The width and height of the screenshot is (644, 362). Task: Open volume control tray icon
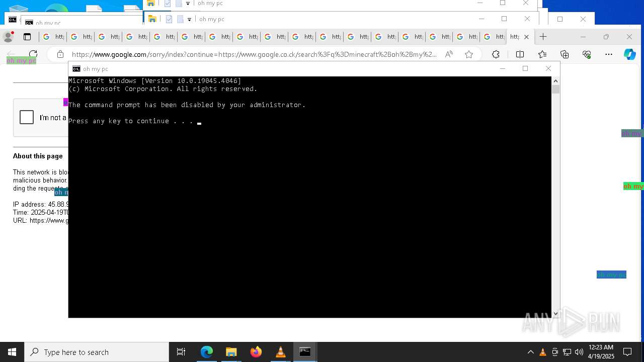(579, 352)
